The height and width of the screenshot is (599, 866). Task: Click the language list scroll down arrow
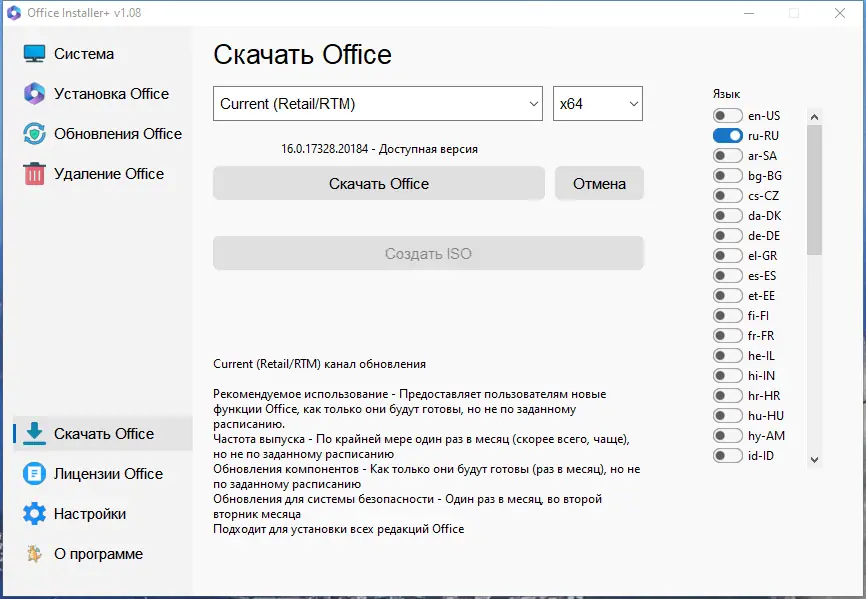click(x=814, y=459)
